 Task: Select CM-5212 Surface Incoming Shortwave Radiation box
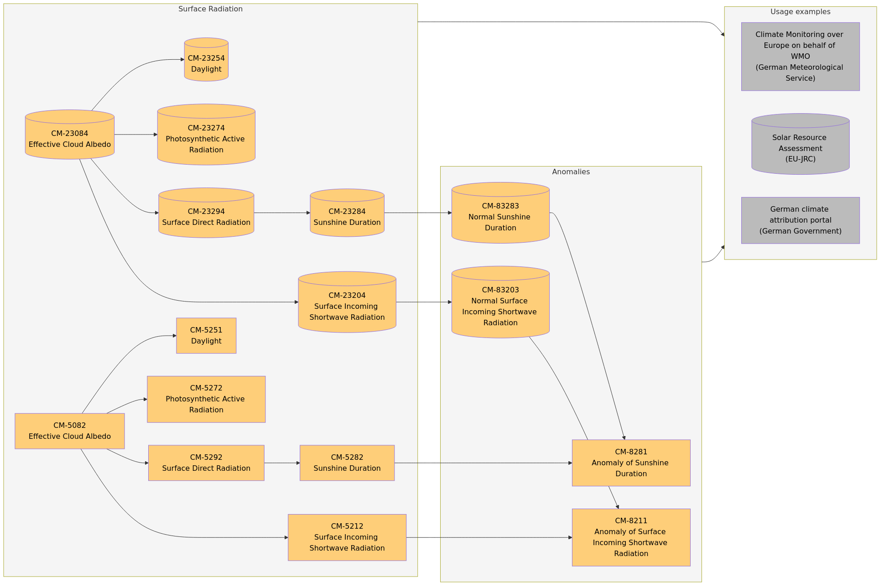point(347,537)
